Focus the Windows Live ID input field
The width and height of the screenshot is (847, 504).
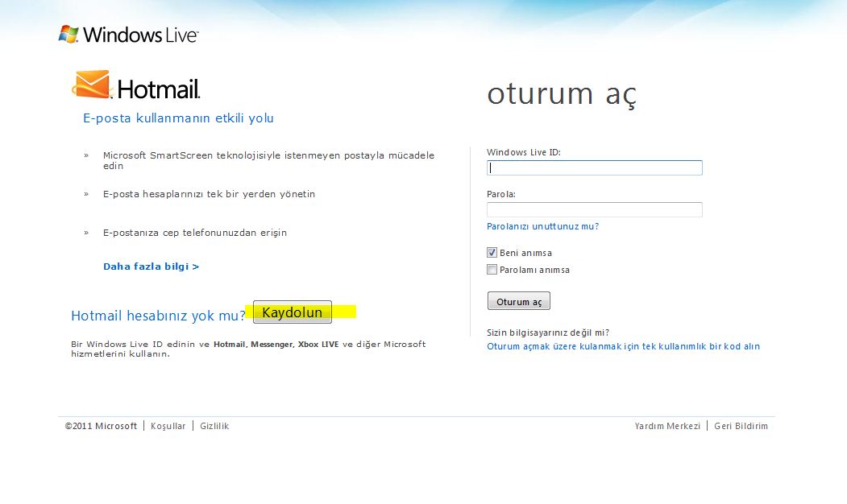coord(594,167)
